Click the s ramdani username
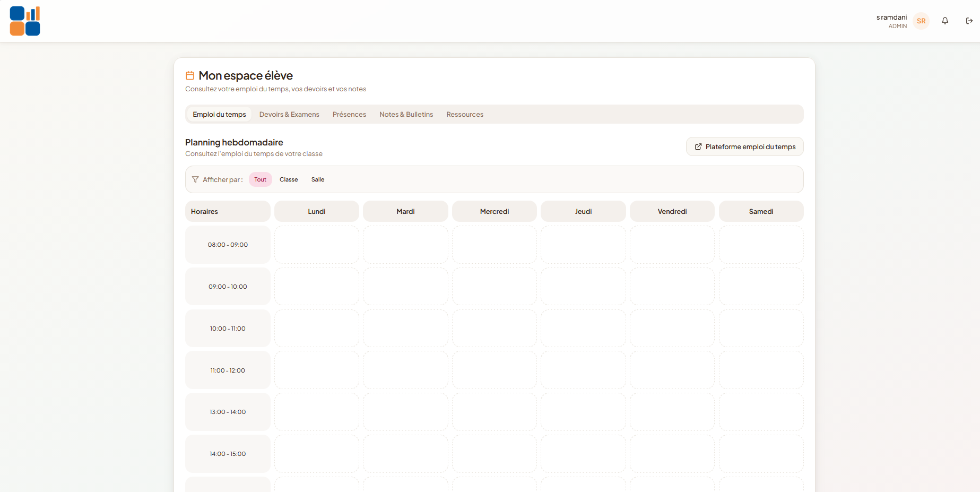The height and width of the screenshot is (492, 980). click(x=891, y=17)
